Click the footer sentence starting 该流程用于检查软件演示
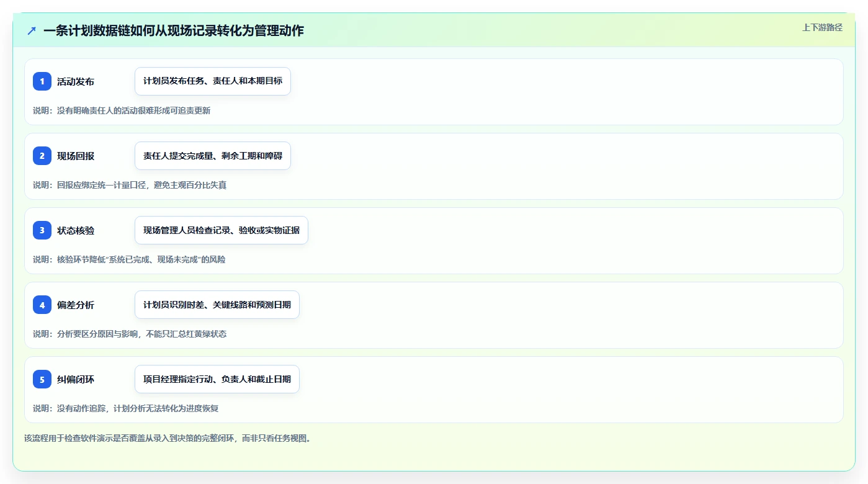This screenshot has width=868, height=484. tap(168, 438)
